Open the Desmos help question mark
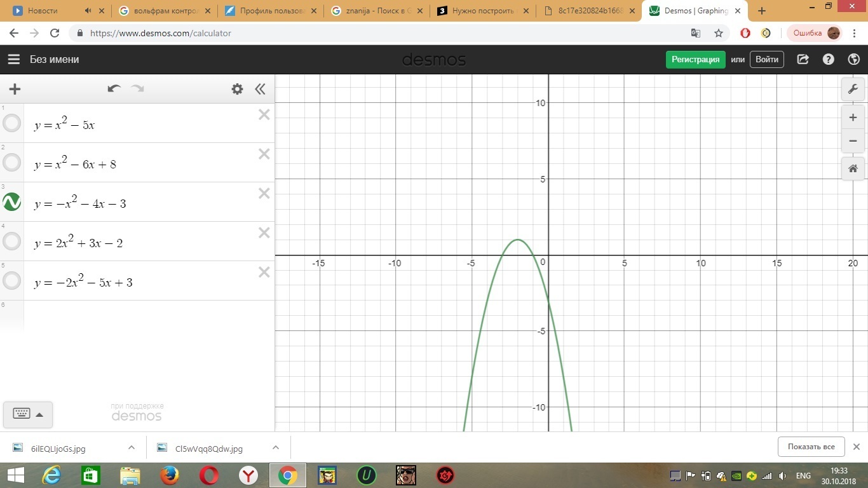868x488 pixels. (829, 59)
